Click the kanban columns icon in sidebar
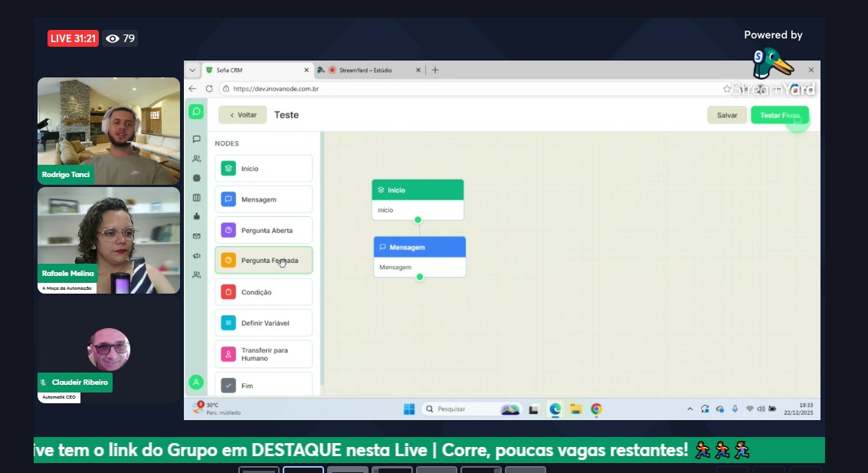 point(196,198)
